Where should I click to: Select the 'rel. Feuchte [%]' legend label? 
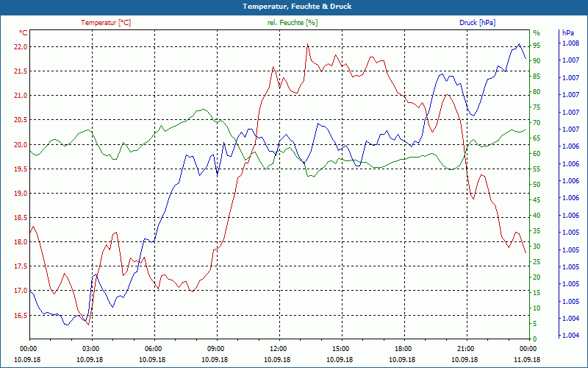(293, 23)
